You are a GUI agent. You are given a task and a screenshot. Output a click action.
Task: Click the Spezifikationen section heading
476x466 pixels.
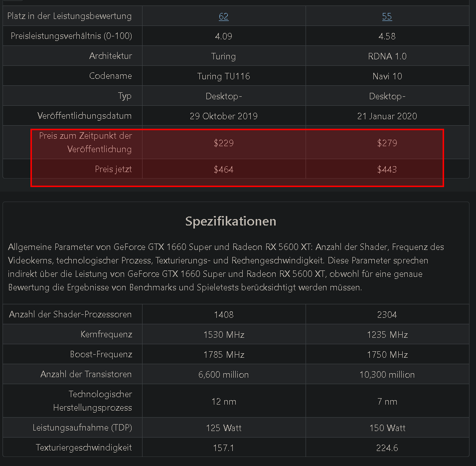[231, 221]
